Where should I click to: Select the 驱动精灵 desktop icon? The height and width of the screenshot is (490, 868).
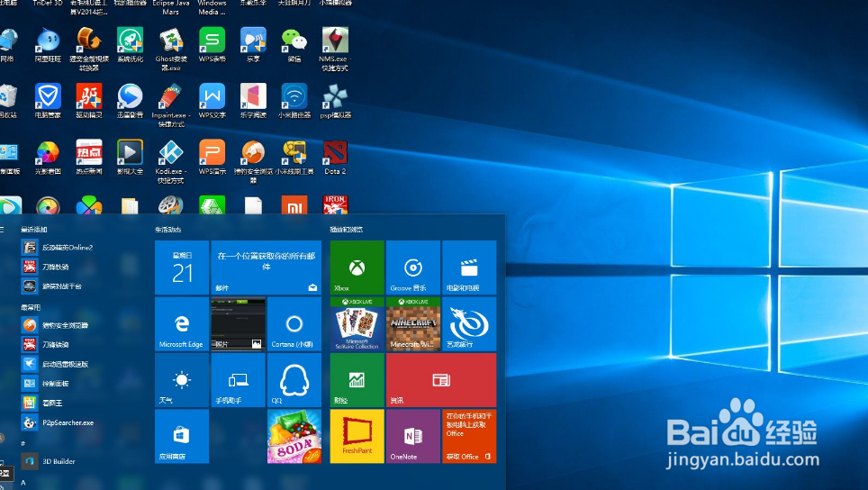pos(89,101)
